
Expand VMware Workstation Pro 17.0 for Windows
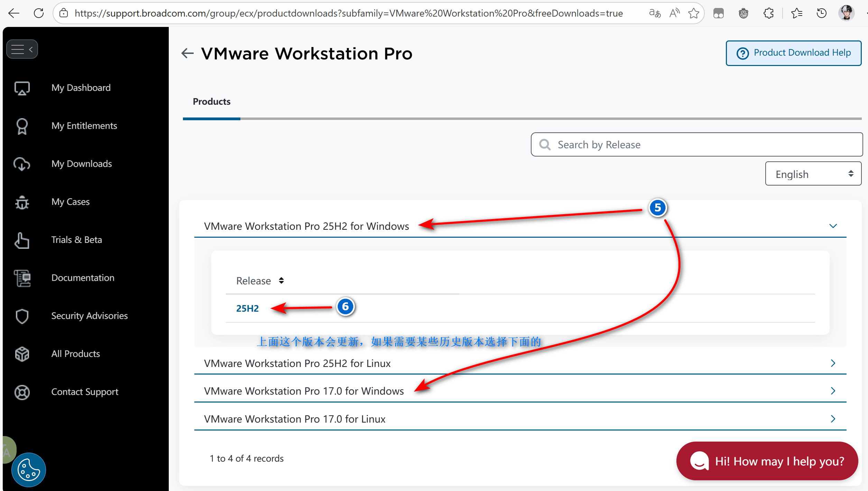point(833,391)
